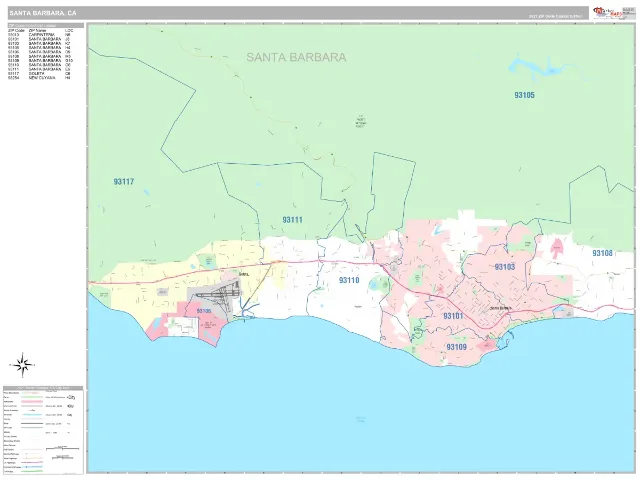Click the small Santa Barbara city label downtown
The height and width of the screenshot is (480, 640).
pyautogui.click(x=499, y=308)
